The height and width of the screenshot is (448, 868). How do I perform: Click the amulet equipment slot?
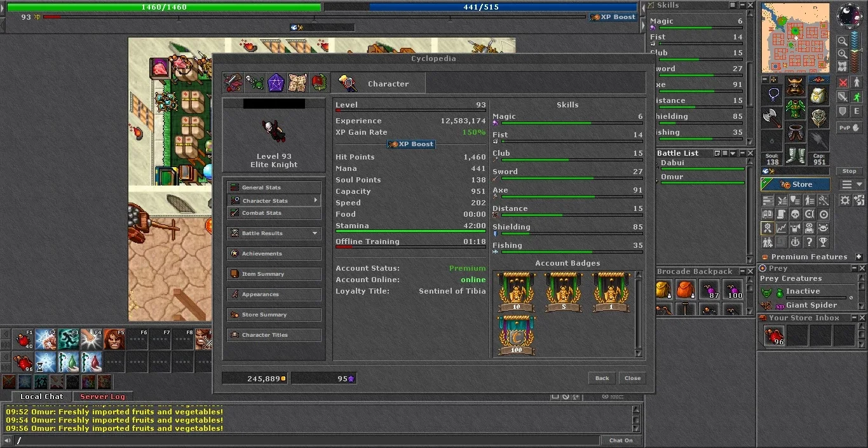click(771, 95)
